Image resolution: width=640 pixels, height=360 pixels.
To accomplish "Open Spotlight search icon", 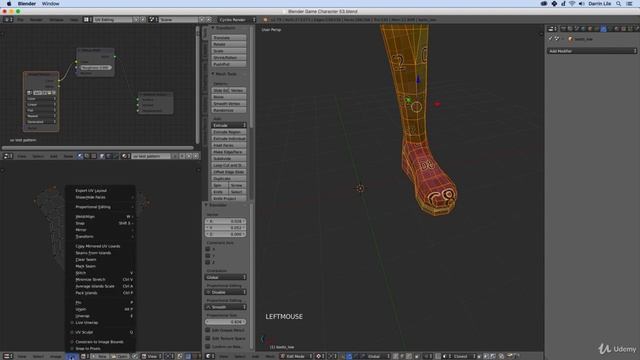I will click(619, 3).
